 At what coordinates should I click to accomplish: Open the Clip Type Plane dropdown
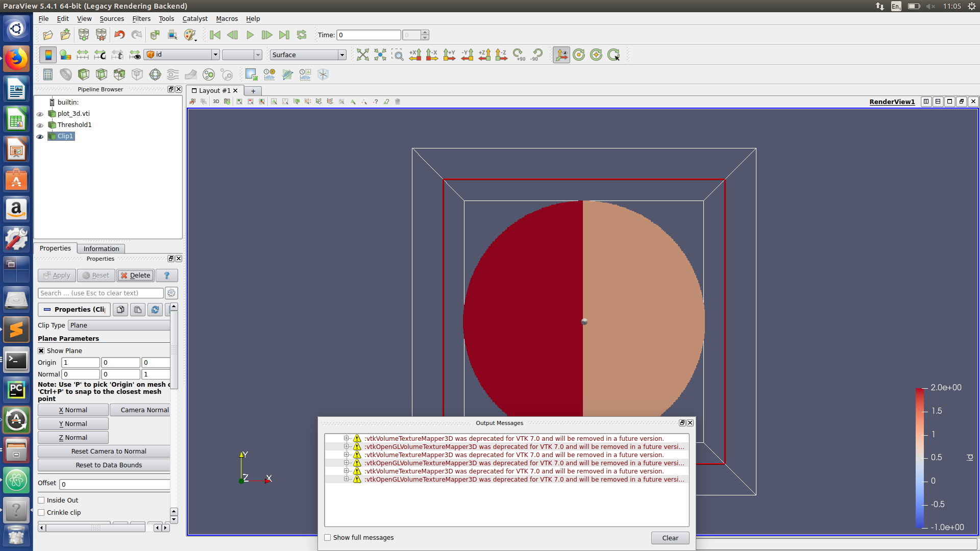[x=119, y=325]
